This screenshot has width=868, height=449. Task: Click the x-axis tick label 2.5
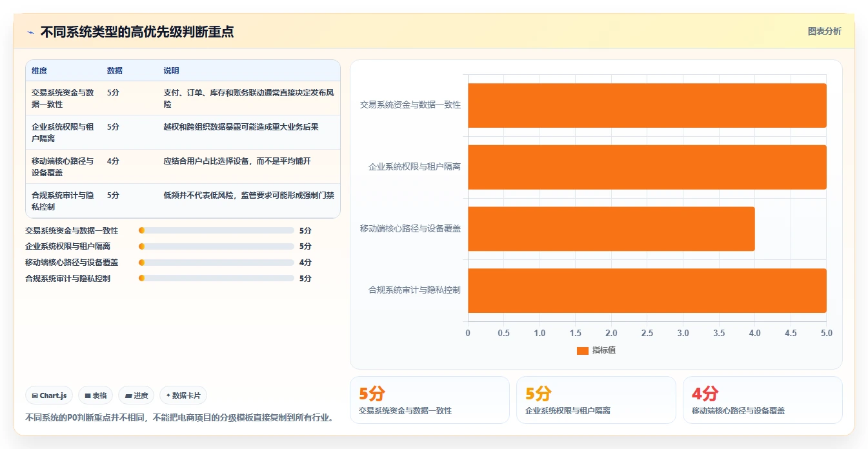(x=647, y=334)
